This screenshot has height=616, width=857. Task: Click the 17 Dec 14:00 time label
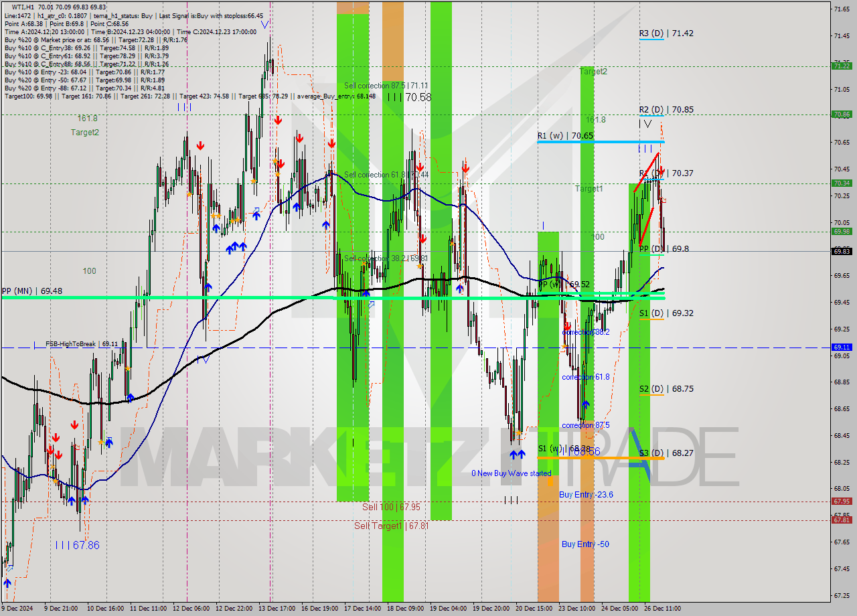362,609
